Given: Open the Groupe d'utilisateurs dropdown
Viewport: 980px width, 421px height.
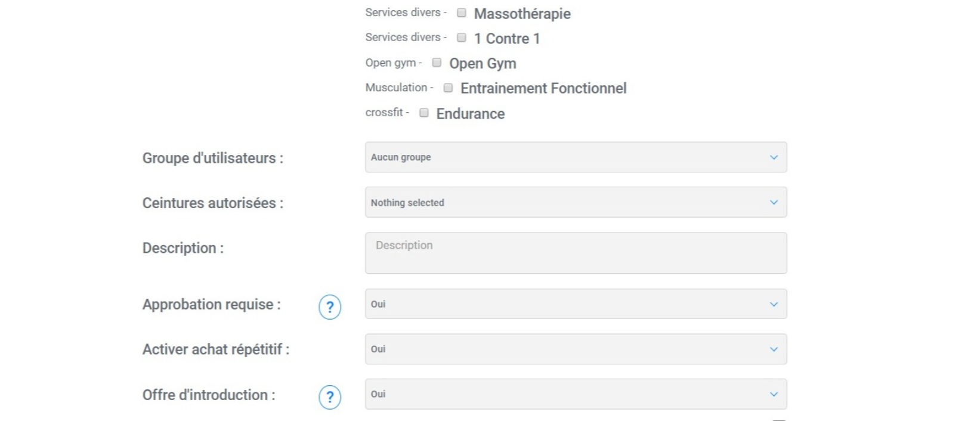Looking at the screenshot, I should pyautogui.click(x=575, y=157).
